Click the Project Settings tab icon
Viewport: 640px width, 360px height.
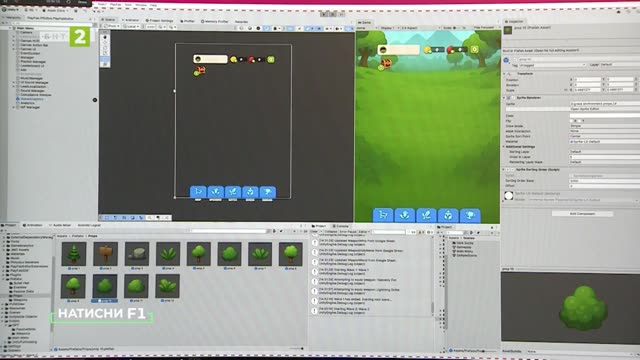pos(147,20)
